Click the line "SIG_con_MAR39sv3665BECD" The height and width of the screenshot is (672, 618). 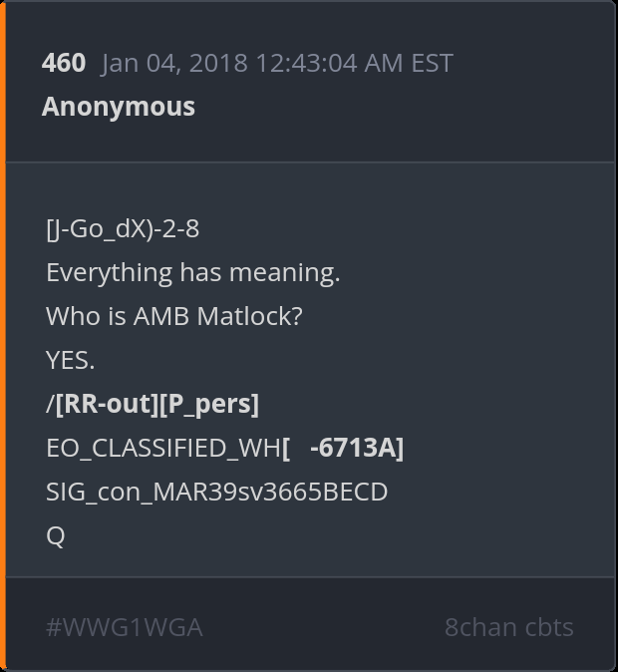click(x=216, y=492)
